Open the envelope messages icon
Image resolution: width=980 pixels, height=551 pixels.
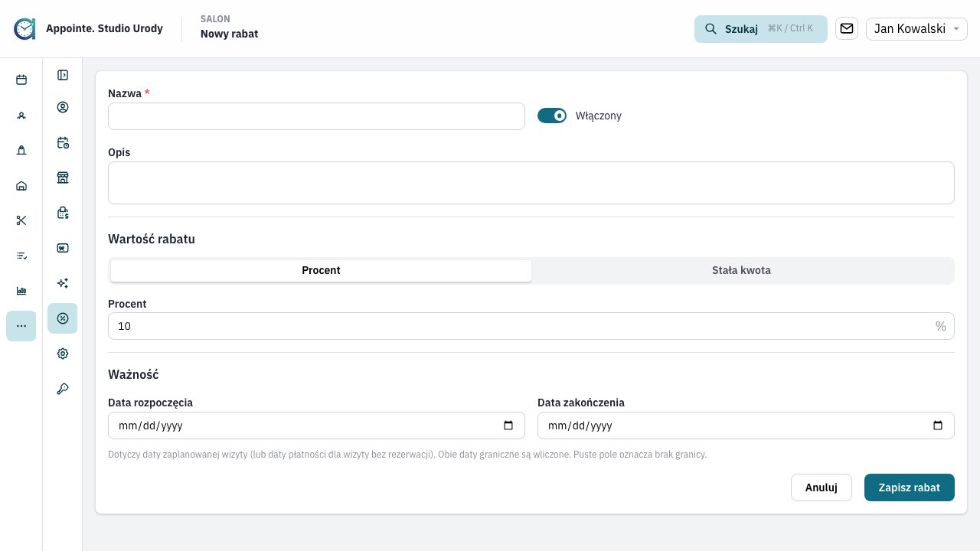tap(847, 29)
